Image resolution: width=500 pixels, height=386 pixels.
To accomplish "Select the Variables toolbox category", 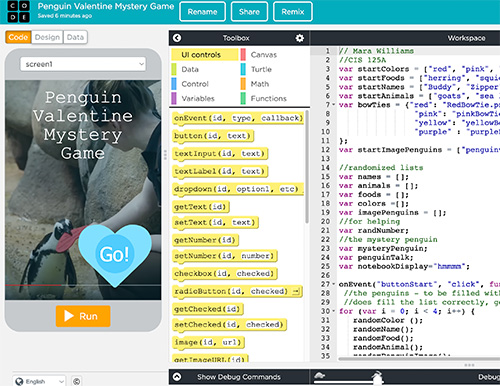I will click(198, 98).
